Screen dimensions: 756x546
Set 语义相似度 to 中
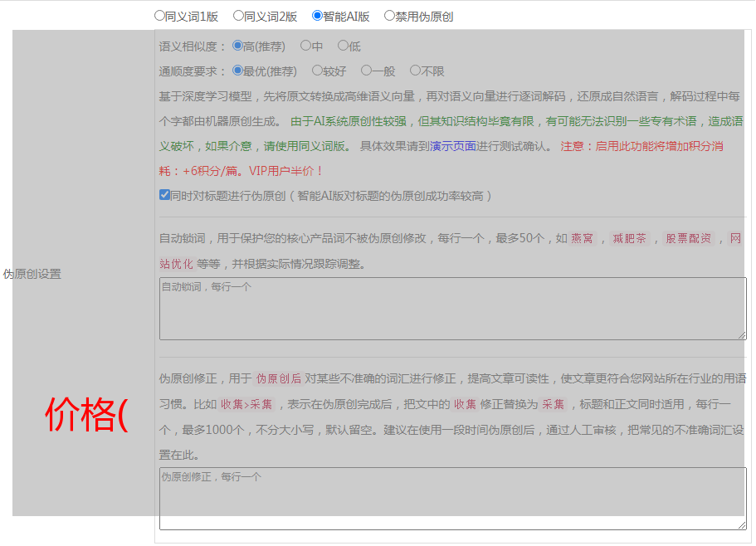tap(305, 46)
